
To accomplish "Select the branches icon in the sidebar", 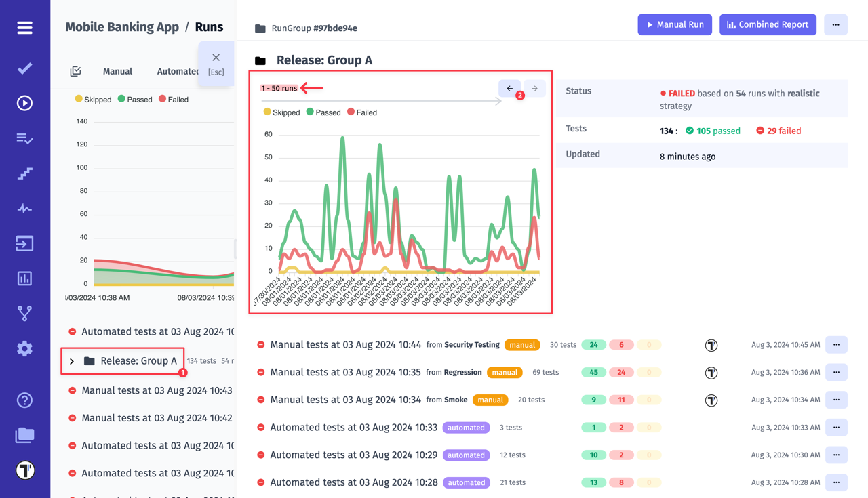I will [x=24, y=313].
